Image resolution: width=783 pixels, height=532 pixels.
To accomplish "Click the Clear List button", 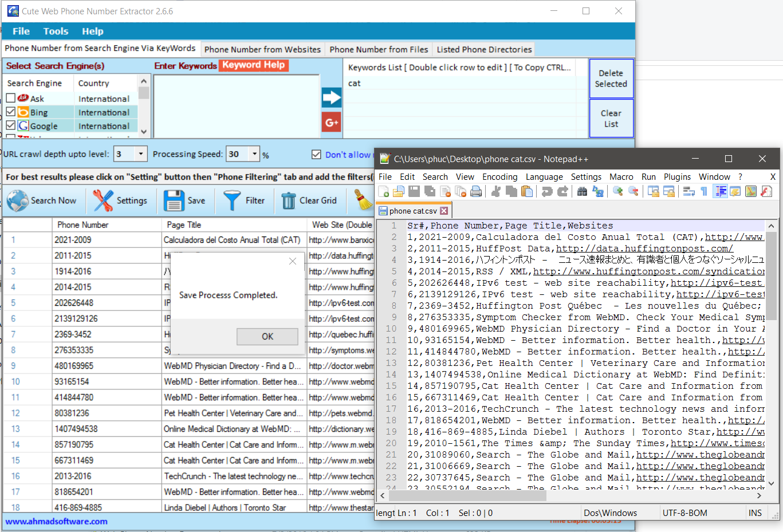I will coord(611,119).
